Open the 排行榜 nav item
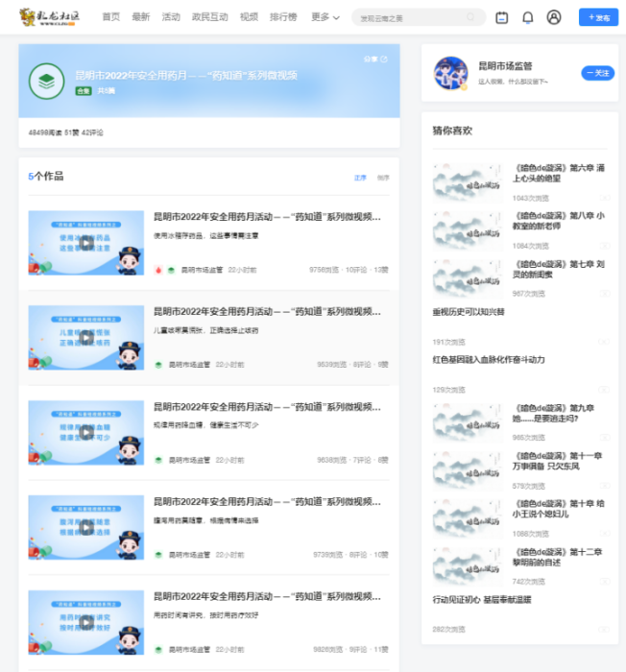Viewport: 626px width, 672px height. tap(283, 16)
